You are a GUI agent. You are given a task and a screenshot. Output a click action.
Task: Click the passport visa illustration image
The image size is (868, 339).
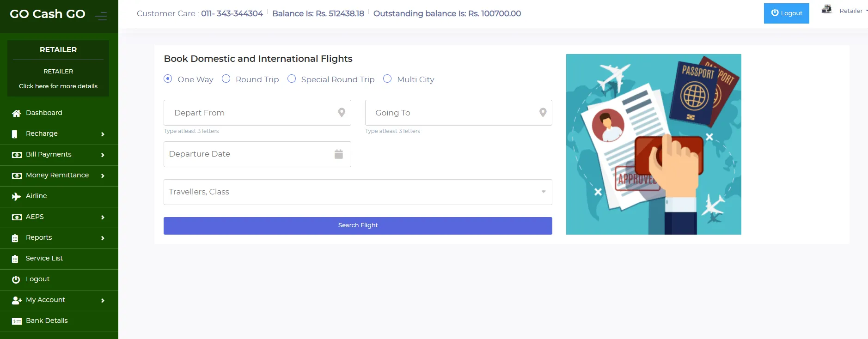654,144
